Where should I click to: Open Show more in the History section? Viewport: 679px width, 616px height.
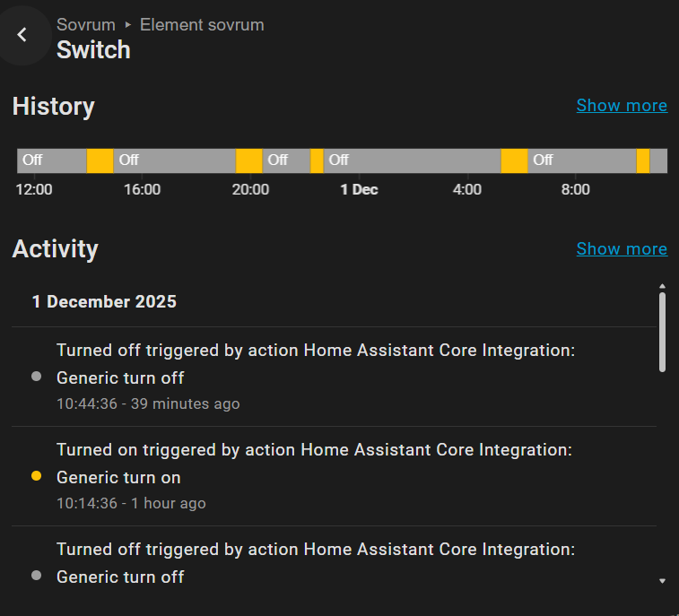coord(622,106)
